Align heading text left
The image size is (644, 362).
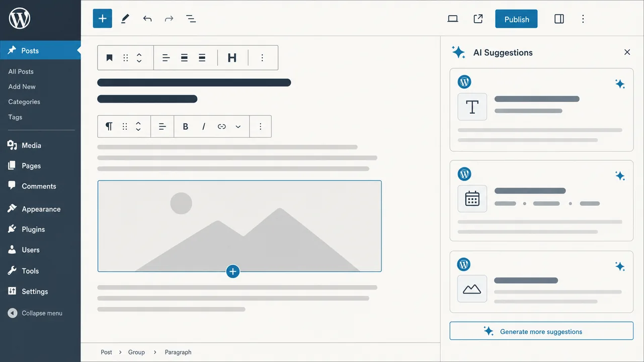click(166, 58)
